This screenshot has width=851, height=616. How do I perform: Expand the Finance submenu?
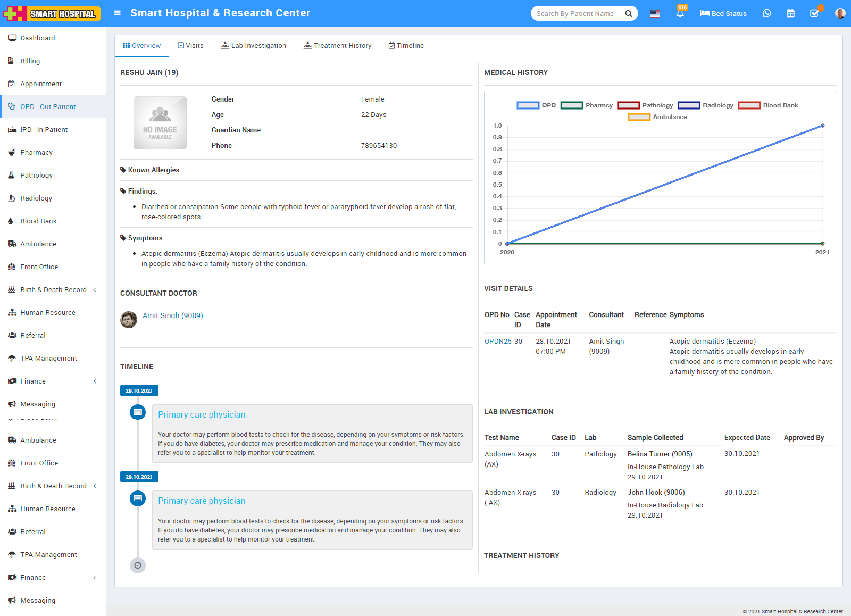34,381
